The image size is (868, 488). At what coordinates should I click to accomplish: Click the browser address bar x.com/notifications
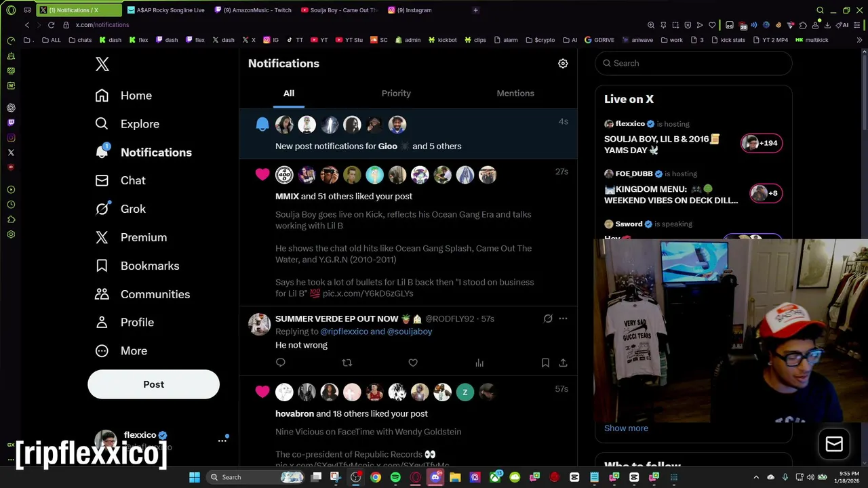[102, 25]
